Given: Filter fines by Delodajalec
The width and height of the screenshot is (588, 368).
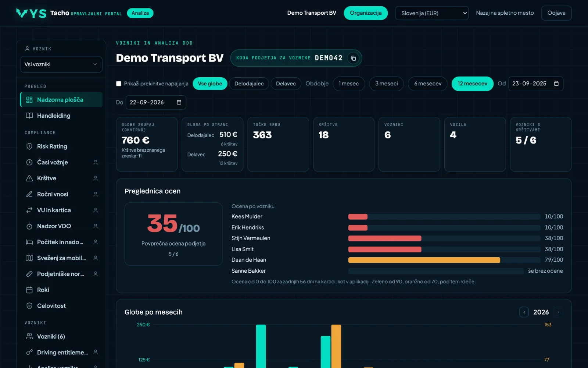Looking at the screenshot, I should pos(249,84).
